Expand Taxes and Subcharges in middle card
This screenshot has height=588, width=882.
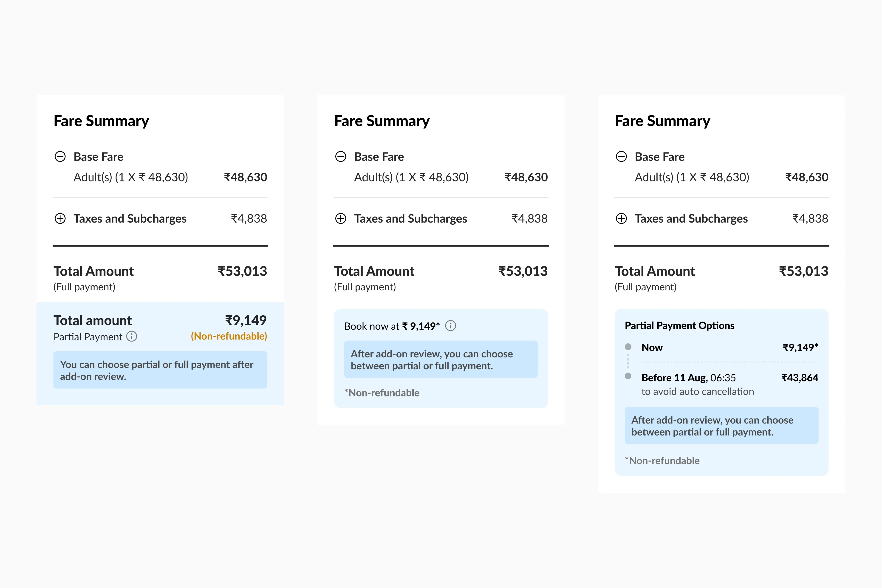click(340, 218)
